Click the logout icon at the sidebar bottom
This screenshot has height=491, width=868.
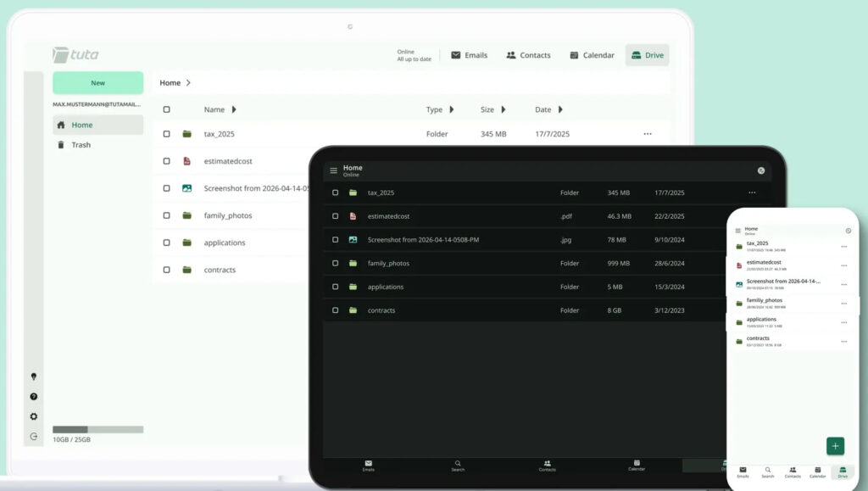[x=34, y=437]
